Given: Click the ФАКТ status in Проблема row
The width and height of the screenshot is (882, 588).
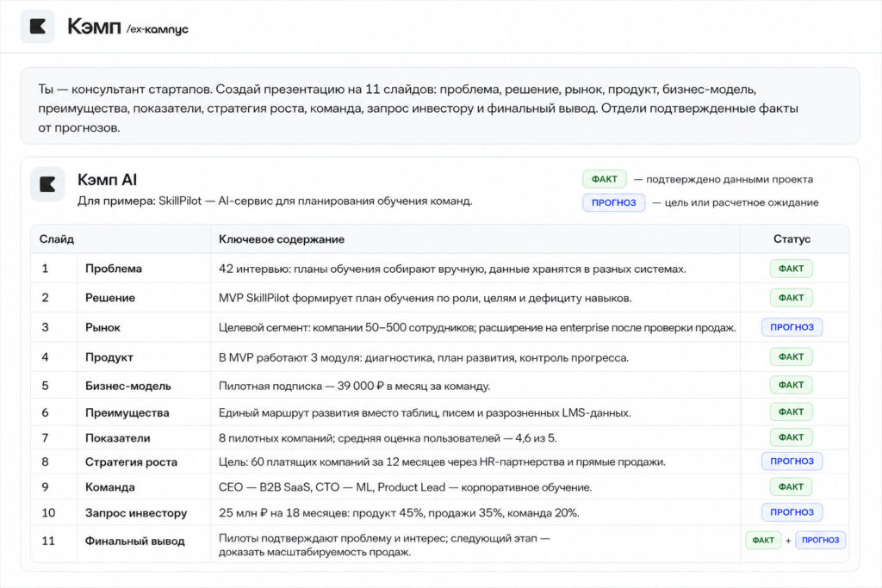Looking at the screenshot, I should coord(791,269).
